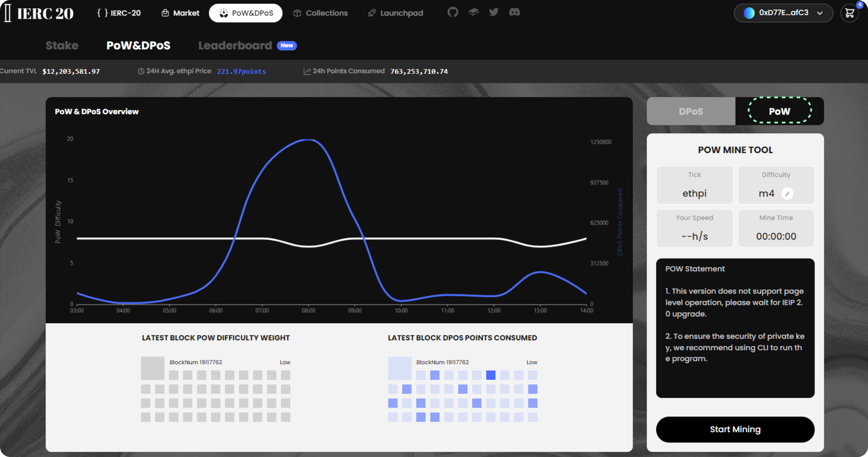Open the Stake tab

(62, 46)
